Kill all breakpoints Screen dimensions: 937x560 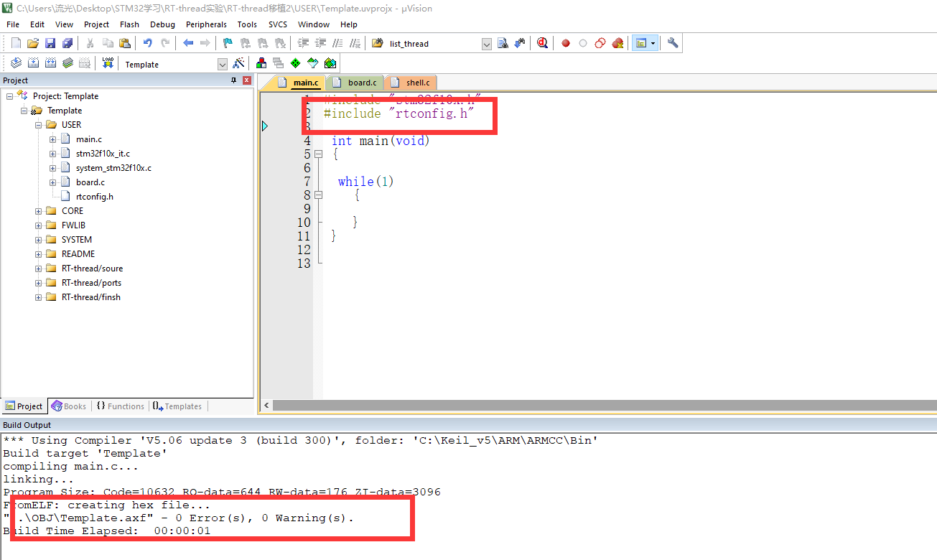617,43
